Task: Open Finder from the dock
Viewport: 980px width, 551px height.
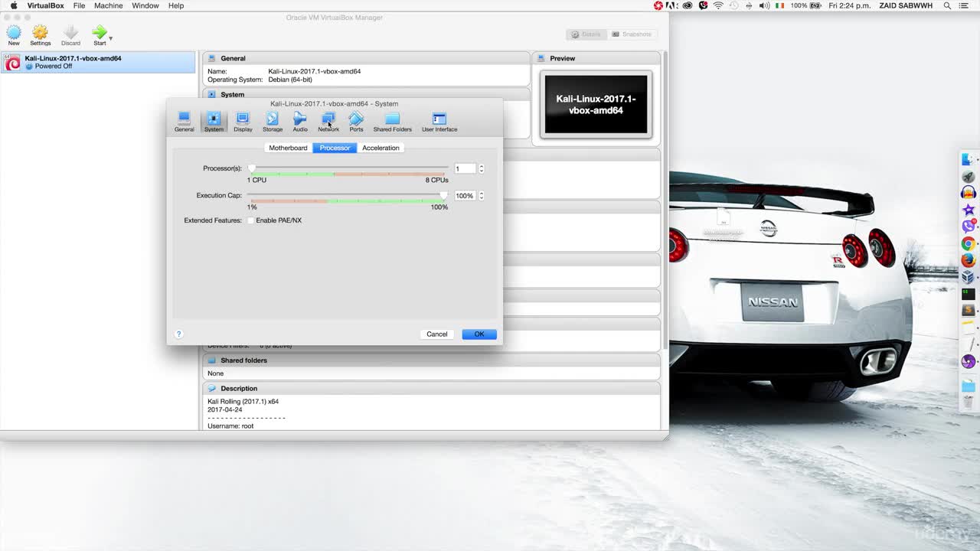Action: pos(969,159)
